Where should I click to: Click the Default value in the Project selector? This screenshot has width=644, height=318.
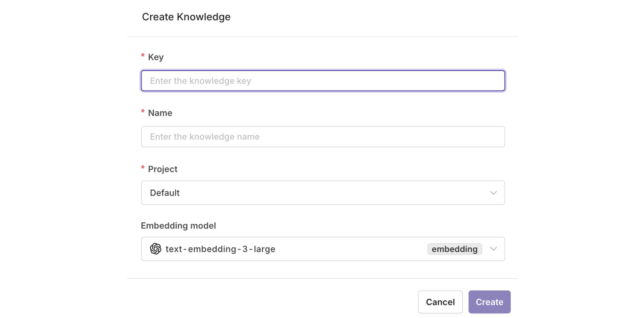point(165,193)
